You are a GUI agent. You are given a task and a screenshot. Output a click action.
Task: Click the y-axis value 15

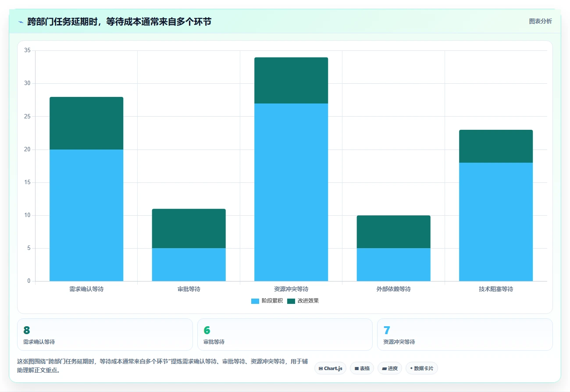[27, 182]
